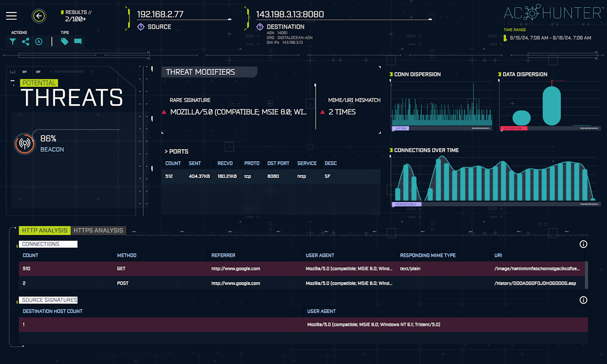
Task: Open the hamburger navigation menu
Action: click(x=12, y=16)
